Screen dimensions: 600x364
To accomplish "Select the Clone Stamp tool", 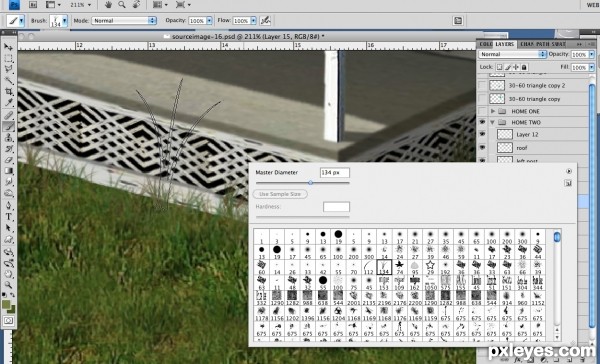I will click(x=8, y=138).
